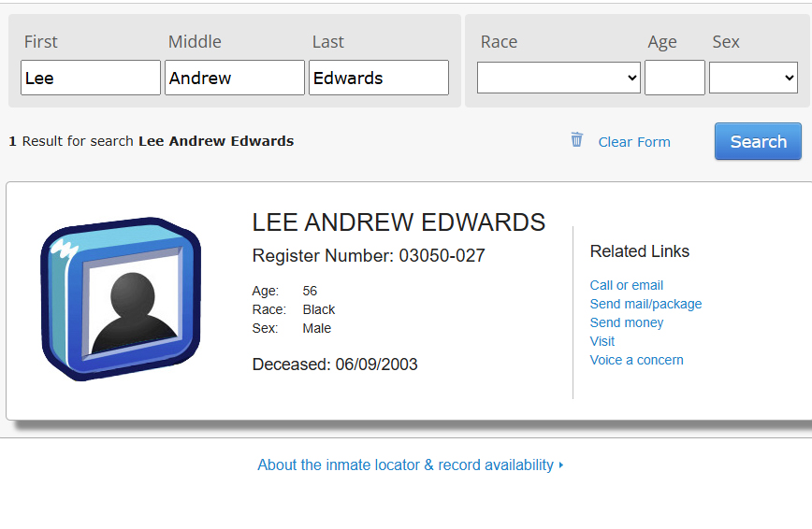Image resolution: width=812 pixels, height=529 pixels.
Task: Click the Clear Form link
Action: point(634,142)
